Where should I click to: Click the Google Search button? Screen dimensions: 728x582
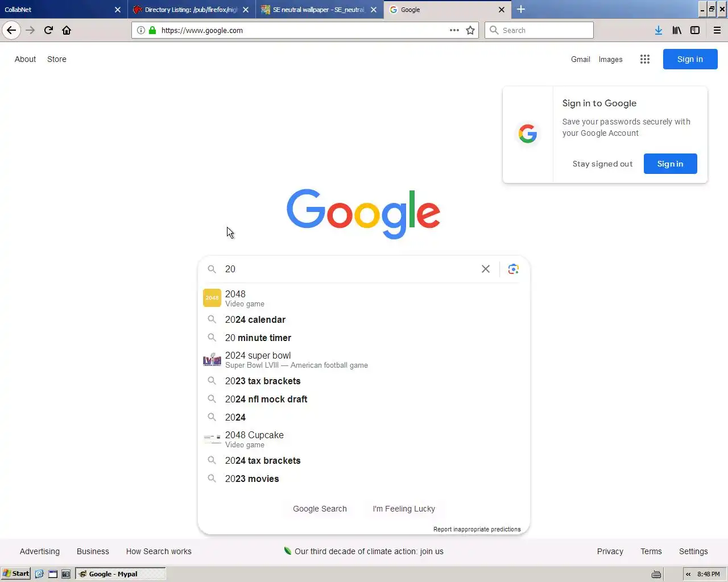(x=320, y=509)
